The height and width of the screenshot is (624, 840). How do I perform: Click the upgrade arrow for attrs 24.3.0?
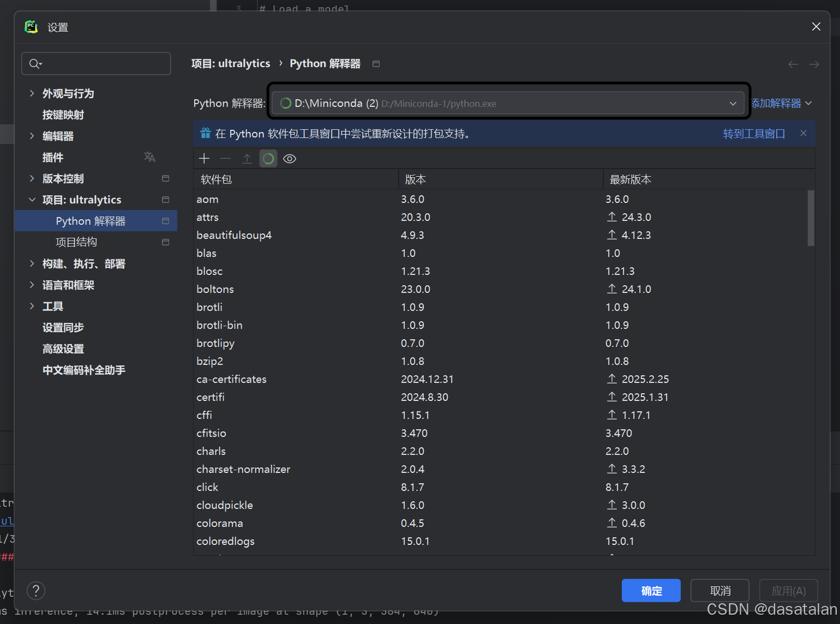coord(612,217)
